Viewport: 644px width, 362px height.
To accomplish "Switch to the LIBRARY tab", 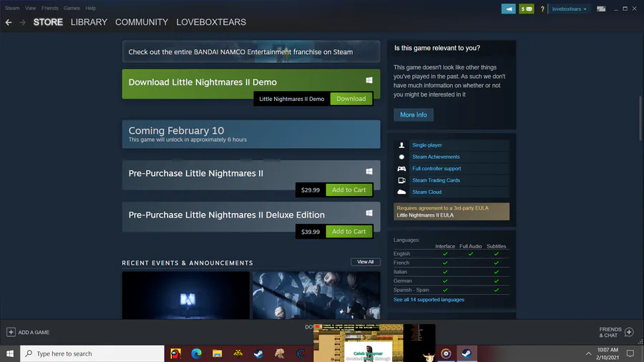I will pos(89,22).
